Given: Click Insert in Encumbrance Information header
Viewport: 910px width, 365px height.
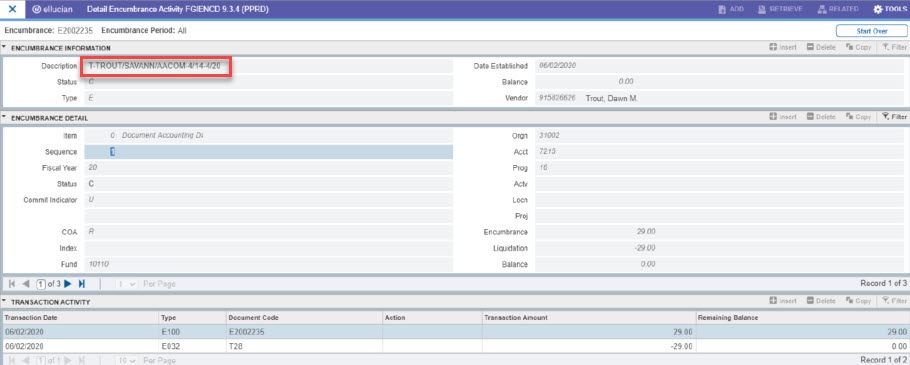Looking at the screenshot, I should [782, 48].
